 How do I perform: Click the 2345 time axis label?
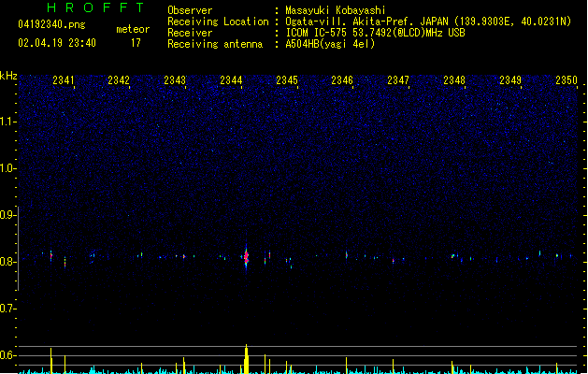click(x=287, y=80)
